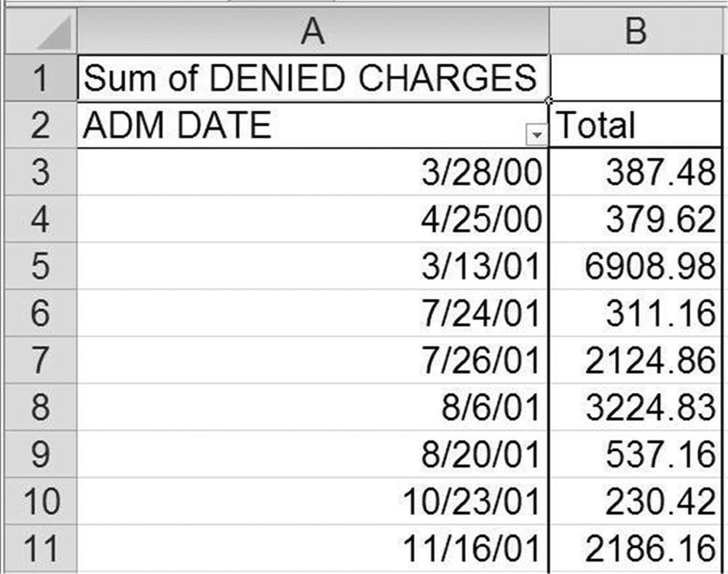This screenshot has width=728, height=574.
Task: Click the Total header cell
Action: coord(638,125)
